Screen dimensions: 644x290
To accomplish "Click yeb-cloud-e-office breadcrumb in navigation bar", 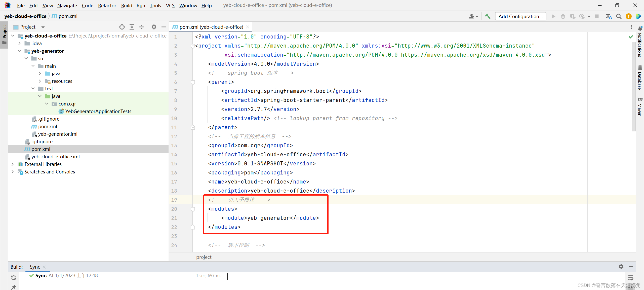I will coord(25,16).
